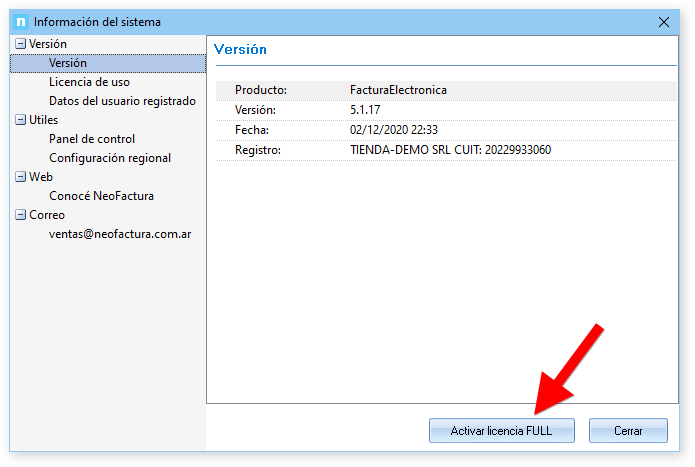The image size is (695, 467).
Task: Collapse the Versión tree group
Action: click(20, 45)
